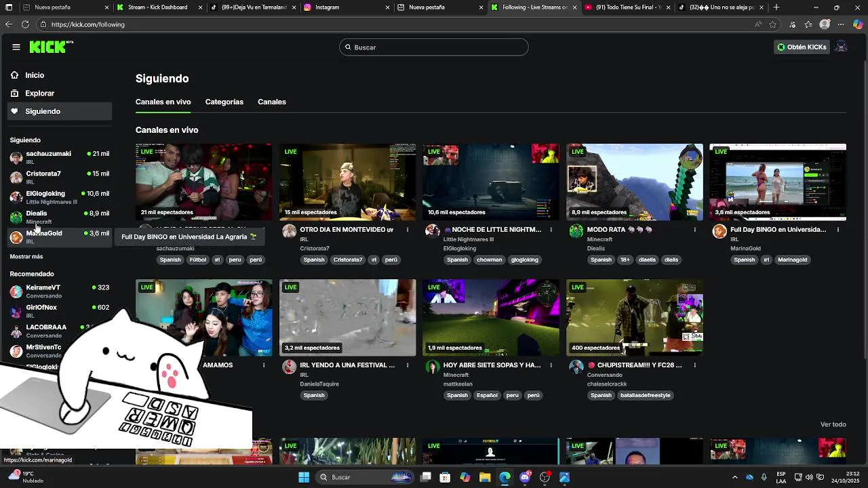Open the Windows Start menu
The image size is (868, 488).
(x=304, y=477)
